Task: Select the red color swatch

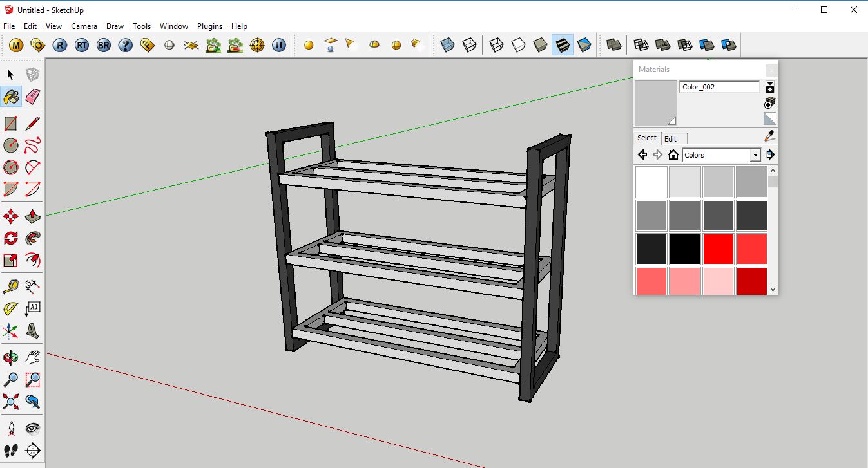Action: point(718,249)
